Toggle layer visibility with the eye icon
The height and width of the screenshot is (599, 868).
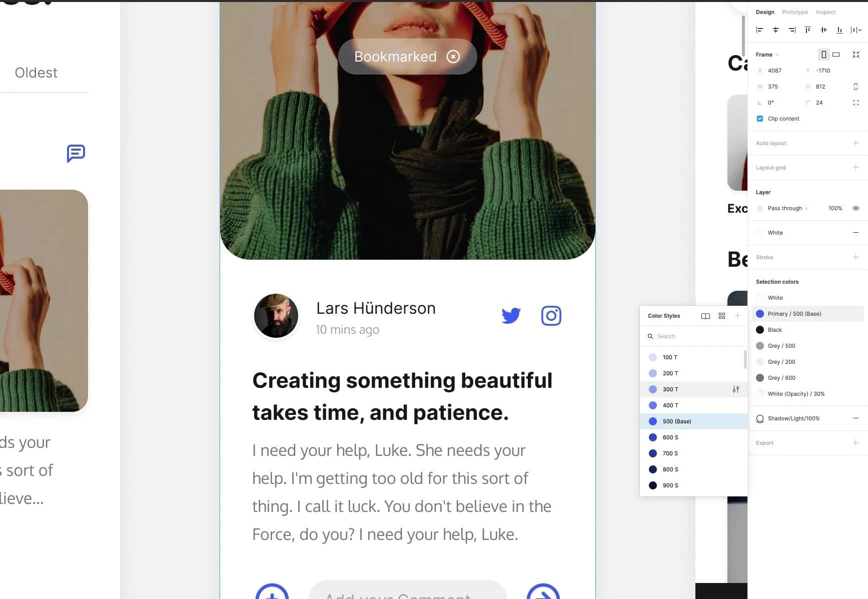[x=856, y=208]
